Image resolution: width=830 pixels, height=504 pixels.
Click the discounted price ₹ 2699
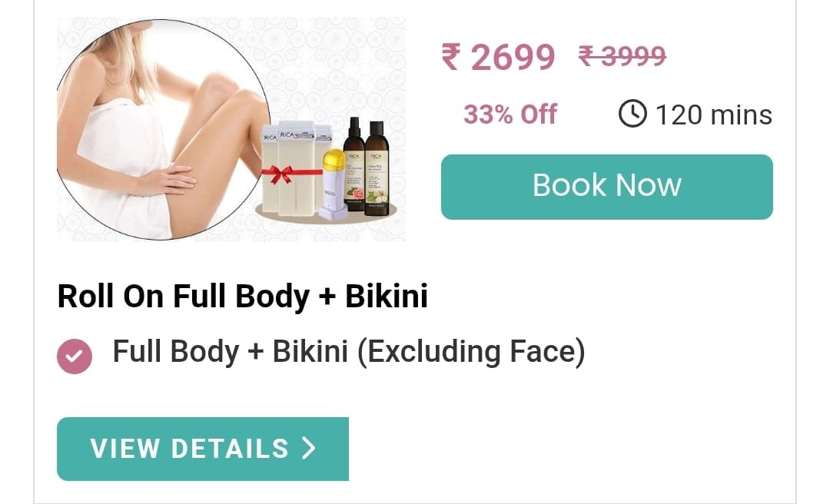(x=498, y=57)
